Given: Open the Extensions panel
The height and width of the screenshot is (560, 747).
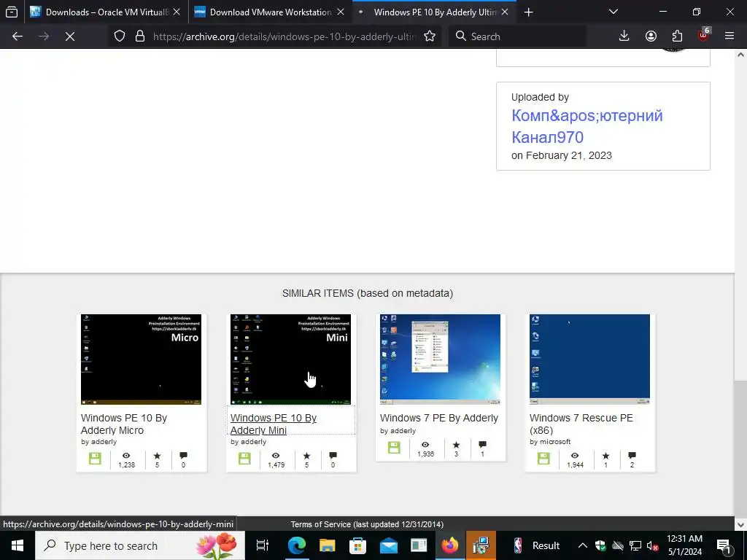Looking at the screenshot, I should (x=677, y=36).
